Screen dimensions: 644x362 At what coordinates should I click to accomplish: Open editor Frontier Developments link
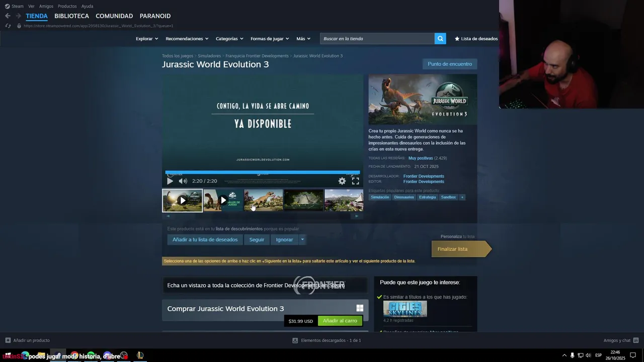click(424, 182)
